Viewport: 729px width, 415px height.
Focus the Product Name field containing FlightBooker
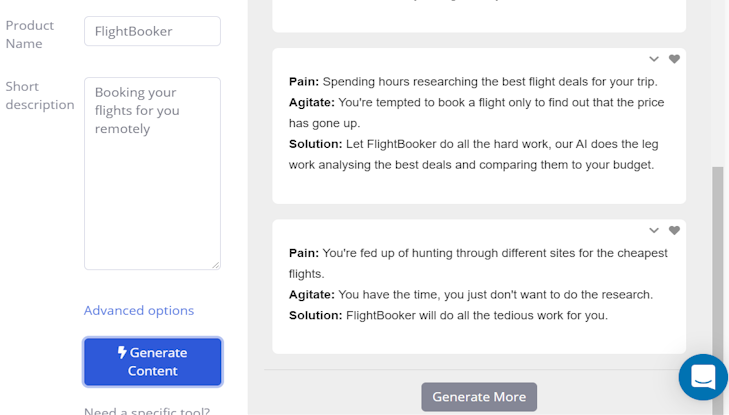click(152, 31)
